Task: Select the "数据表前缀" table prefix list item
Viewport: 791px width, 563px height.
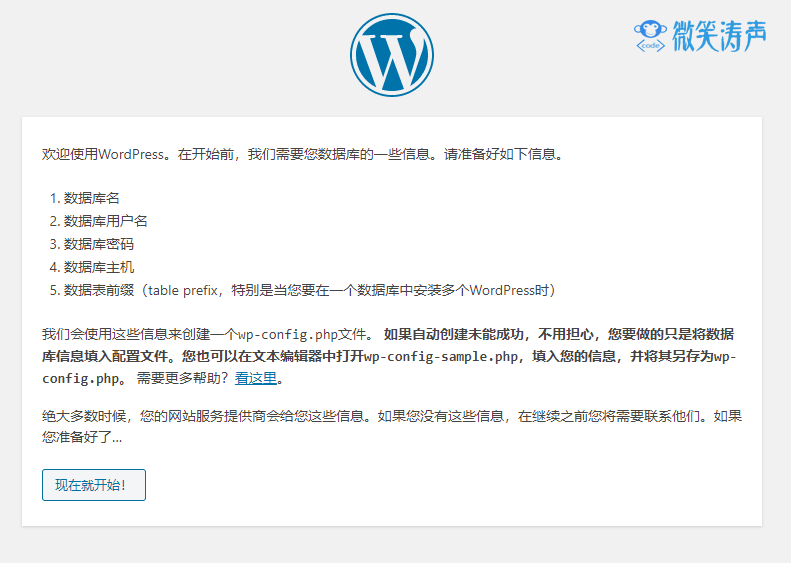Action: [309, 291]
